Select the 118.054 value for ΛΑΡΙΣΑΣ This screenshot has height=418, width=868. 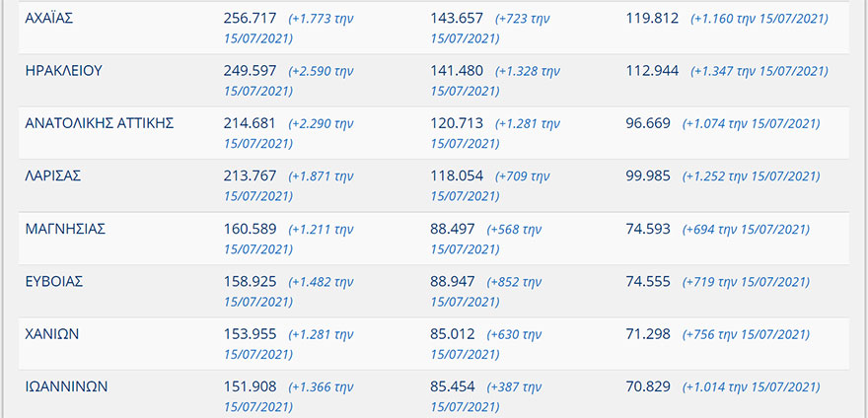pyautogui.click(x=457, y=175)
